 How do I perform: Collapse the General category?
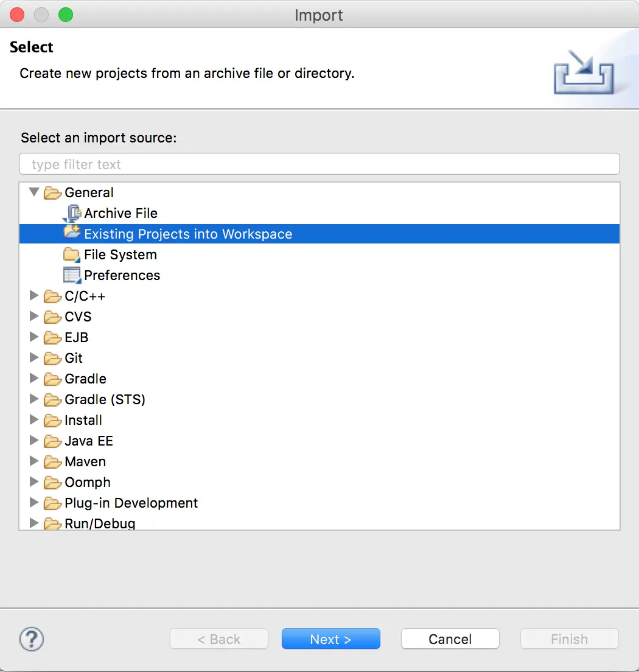(34, 192)
